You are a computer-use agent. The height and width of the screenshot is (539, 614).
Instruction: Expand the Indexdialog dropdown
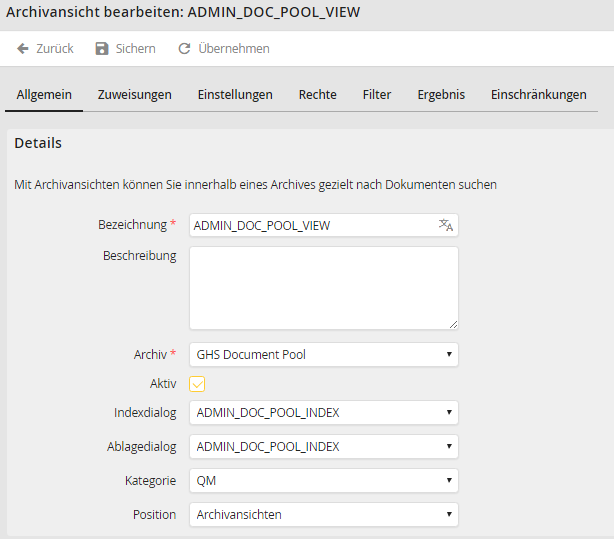(323, 413)
